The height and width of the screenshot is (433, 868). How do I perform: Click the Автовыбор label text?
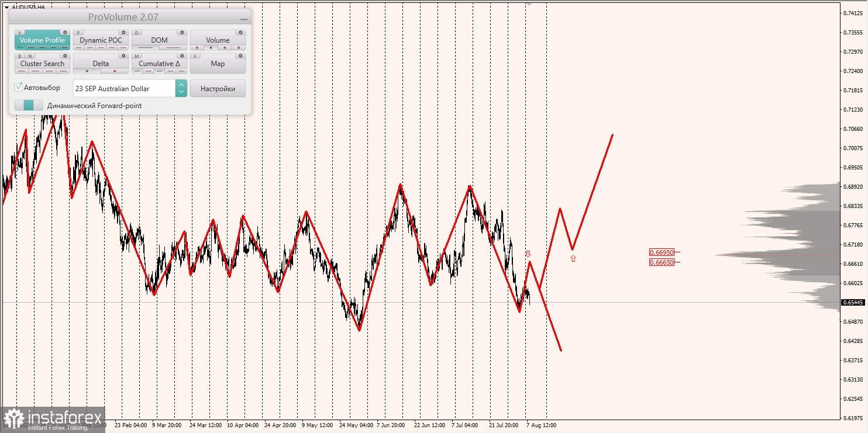point(42,88)
